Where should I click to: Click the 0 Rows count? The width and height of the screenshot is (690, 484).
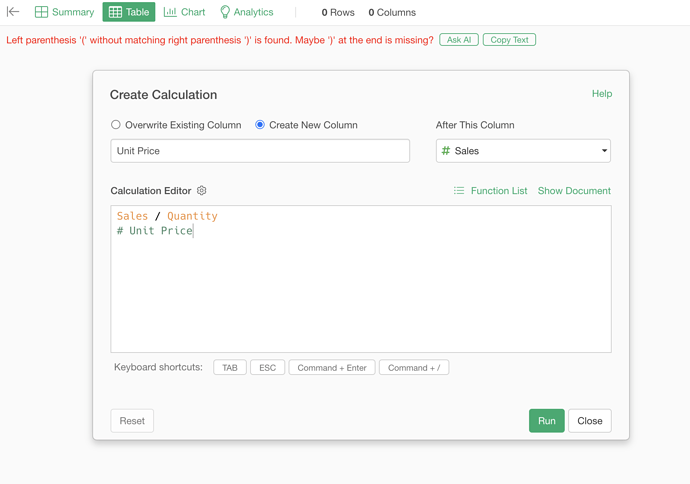338,12
